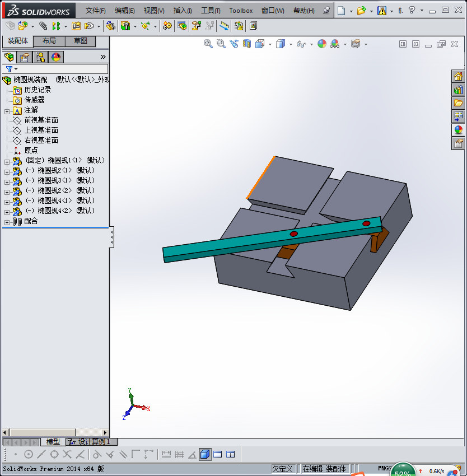The height and width of the screenshot is (476, 467).
Task: Open the View Palette pane icon
Action: (458, 116)
